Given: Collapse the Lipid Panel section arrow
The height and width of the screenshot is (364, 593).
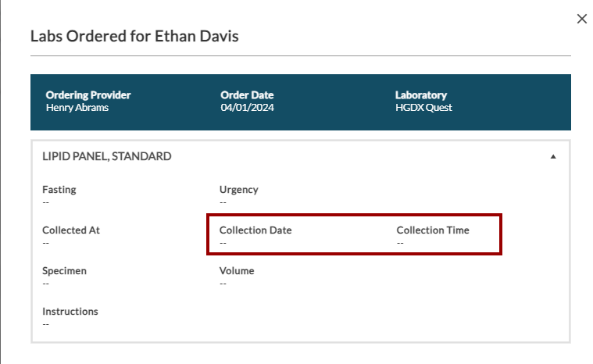Looking at the screenshot, I should [553, 157].
